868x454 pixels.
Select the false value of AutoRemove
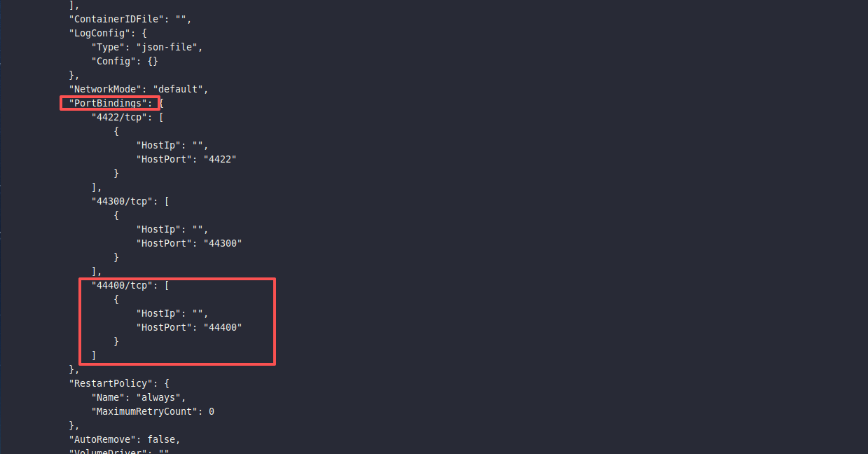[x=163, y=439]
